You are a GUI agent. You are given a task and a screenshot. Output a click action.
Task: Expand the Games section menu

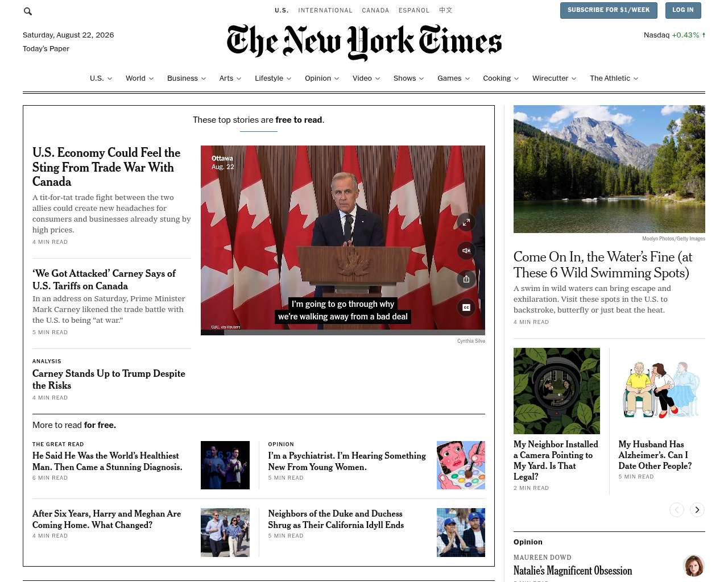pyautogui.click(x=453, y=78)
